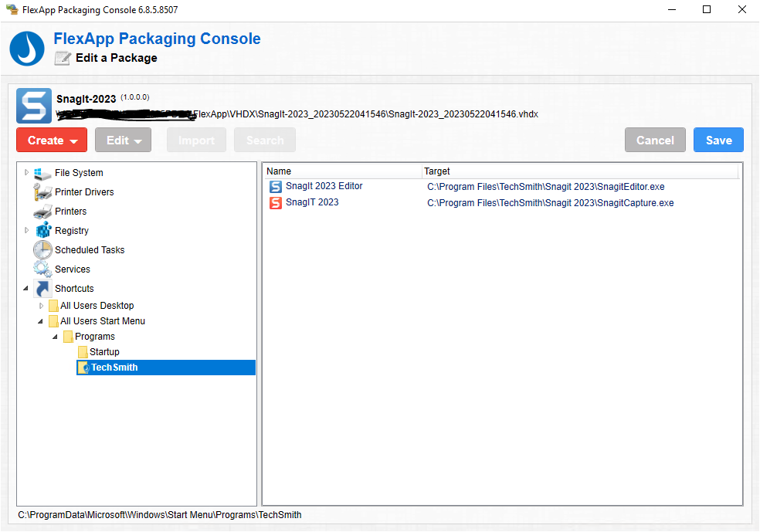Click the VHDX package file path
This screenshot has height=532, width=760.
pos(297,114)
